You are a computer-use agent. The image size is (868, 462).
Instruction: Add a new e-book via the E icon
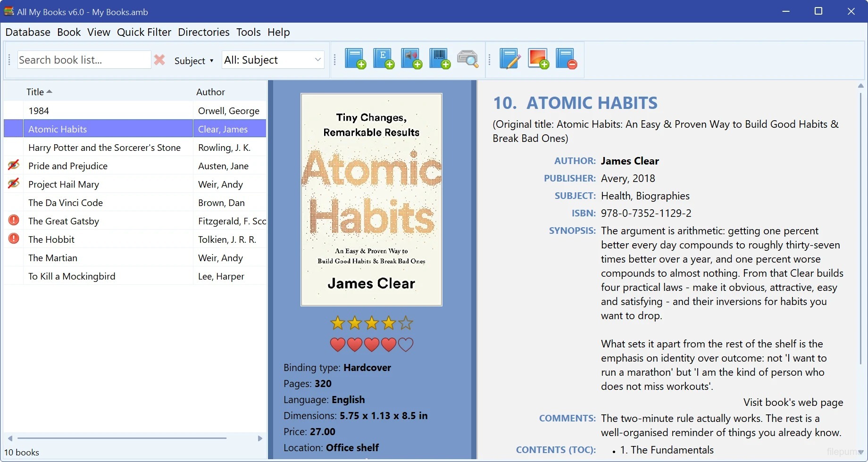(x=384, y=59)
